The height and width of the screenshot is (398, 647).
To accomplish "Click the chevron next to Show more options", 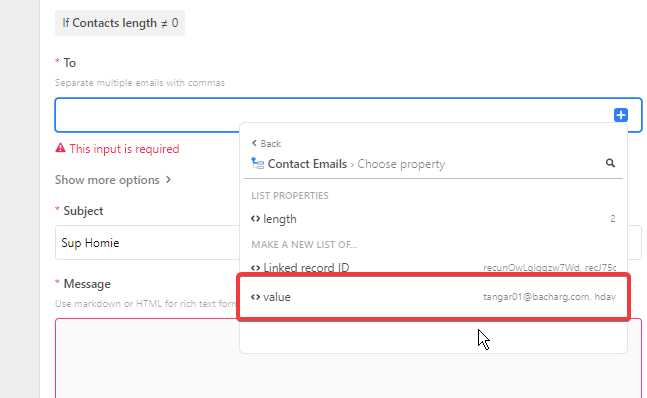I will [x=168, y=179].
